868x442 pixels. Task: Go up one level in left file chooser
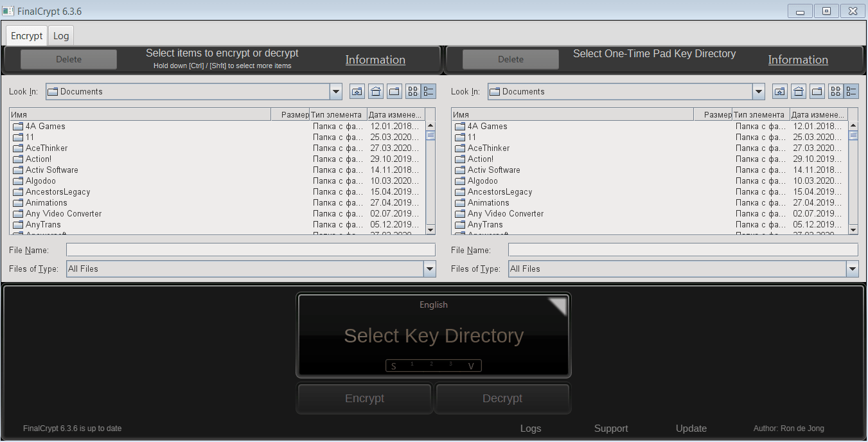pos(357,91)
